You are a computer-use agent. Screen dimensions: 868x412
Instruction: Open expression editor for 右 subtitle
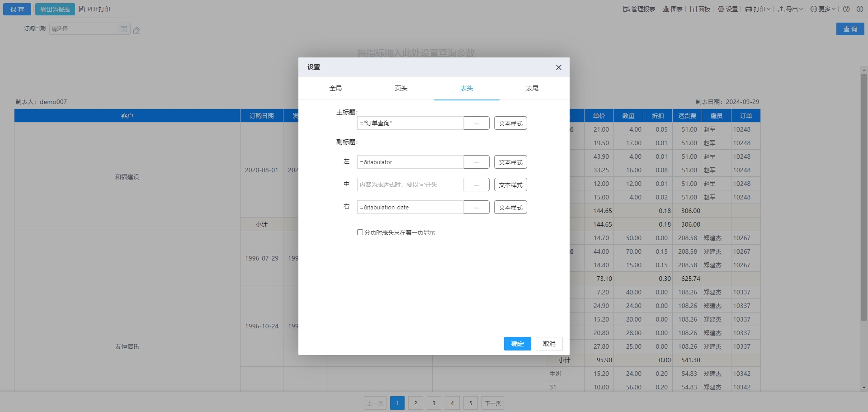(476, 208)
